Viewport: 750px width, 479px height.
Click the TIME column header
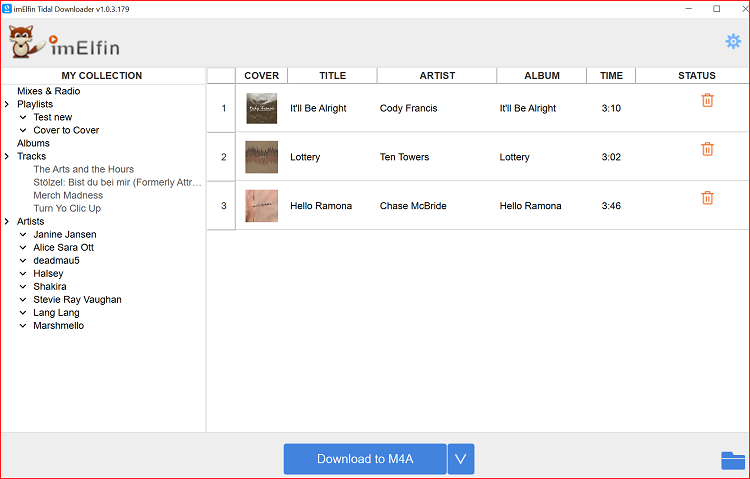point(611,76)
